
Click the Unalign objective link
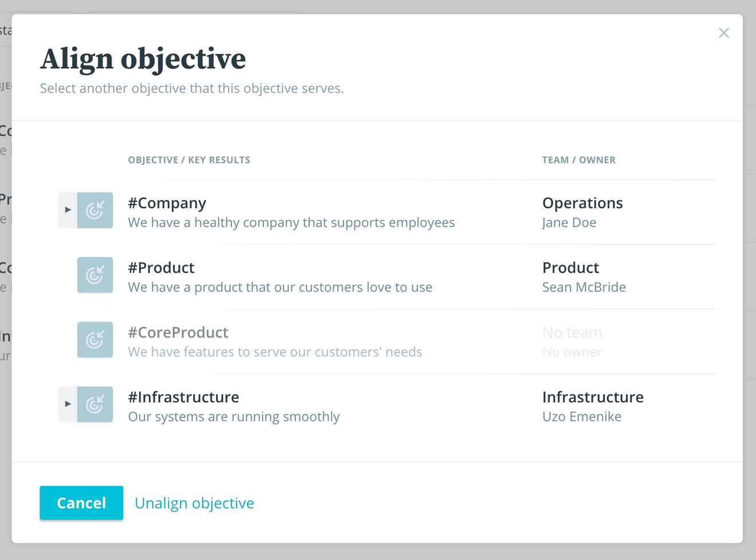coord(194,503)
